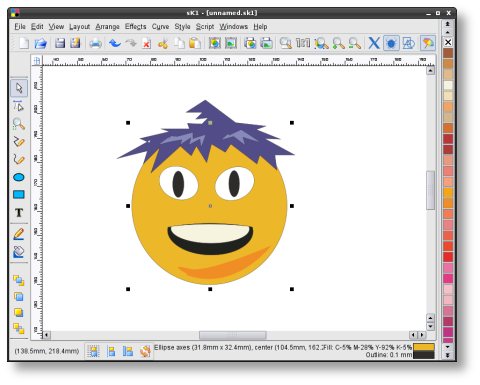Toggle the double-guide snap icon in the status bar
Image resolution: width=480 pixels, height=385 pixels.
point(128,351)
